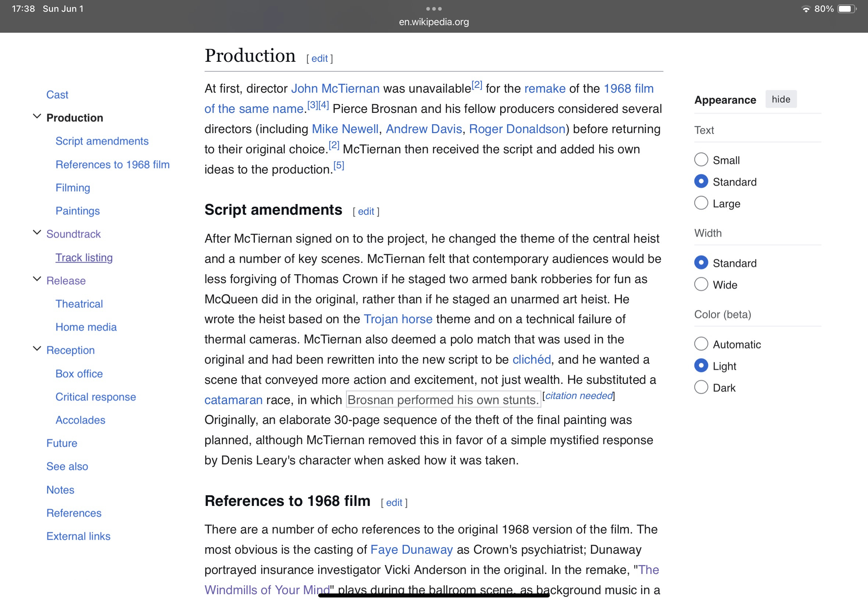Select Small text size
The height and width of the screenshot is (603, 868).
(x=701, y=160)
